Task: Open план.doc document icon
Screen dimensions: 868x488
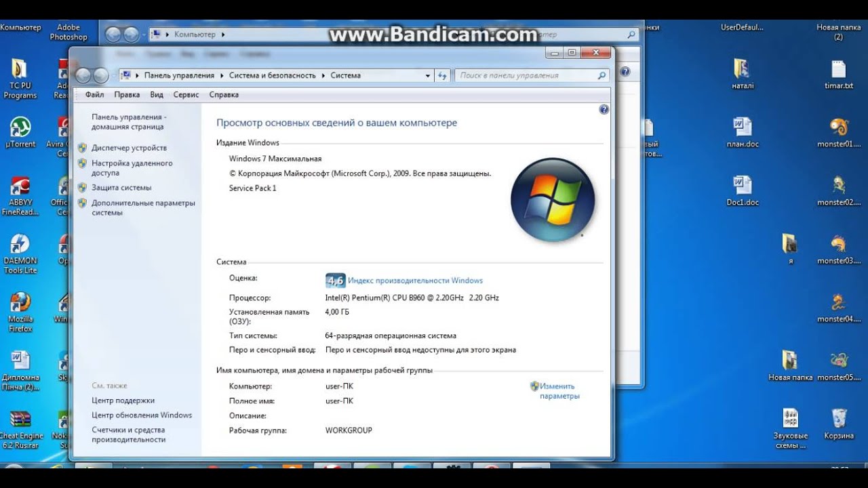Action: pos(743,132)
